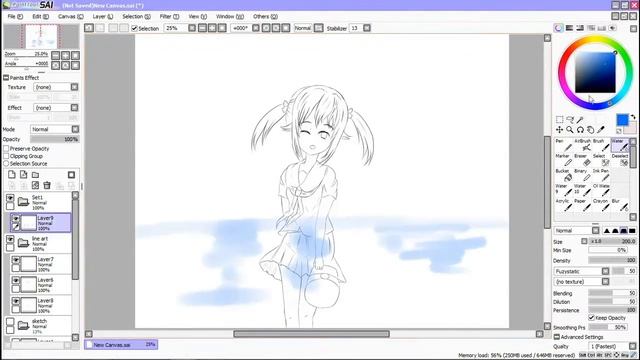The height and width of the screenshot is (360, 640).
Task: Open the Layer menu
Action: click(102, 16)
